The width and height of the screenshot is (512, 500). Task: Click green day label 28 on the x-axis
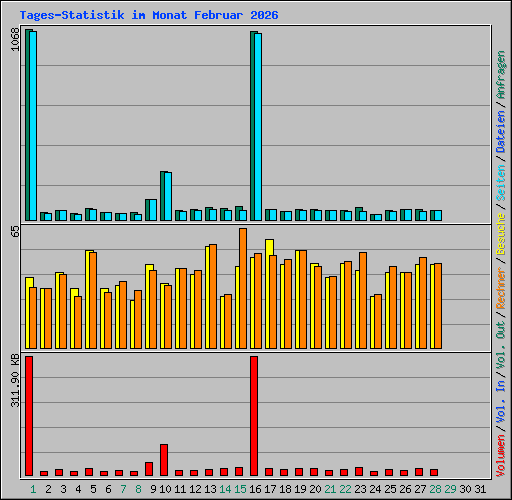[x=435, y=489]
